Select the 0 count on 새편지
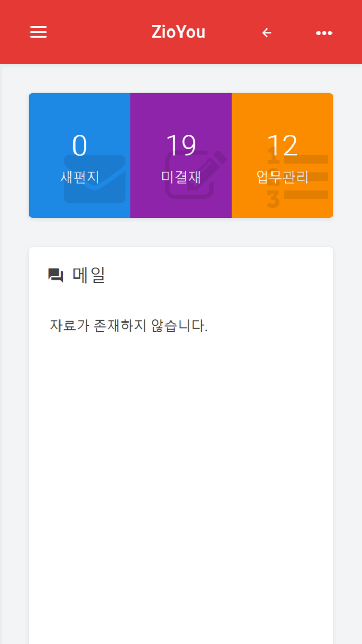The image size is (362, 644). 79,145
